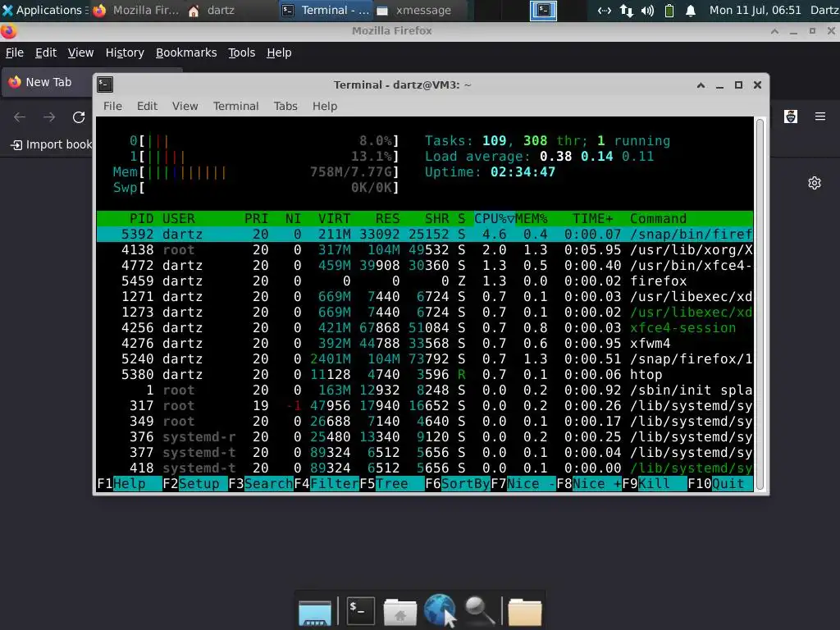Open Firefox Tools menu
The image size is (840, 630).
[x=241, y=52]
